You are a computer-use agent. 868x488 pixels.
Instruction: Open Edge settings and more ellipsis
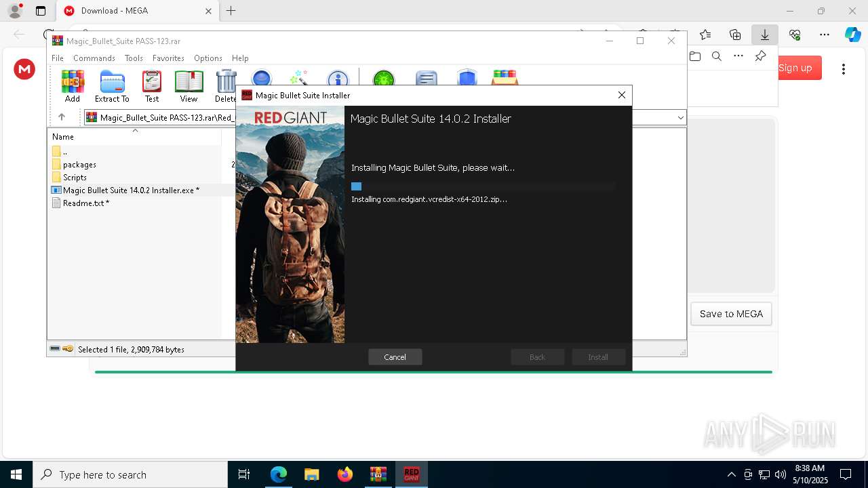point(825,35)
